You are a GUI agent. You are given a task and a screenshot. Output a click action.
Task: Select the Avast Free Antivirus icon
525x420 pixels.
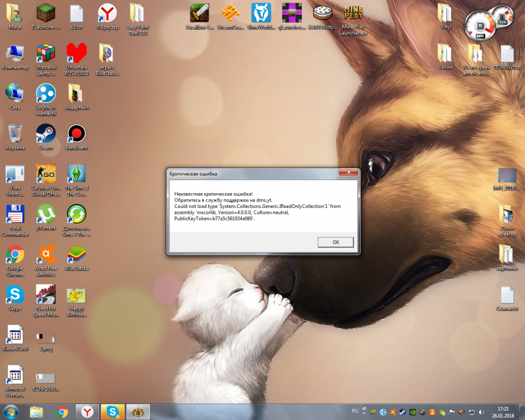click(x=46, y=255)
